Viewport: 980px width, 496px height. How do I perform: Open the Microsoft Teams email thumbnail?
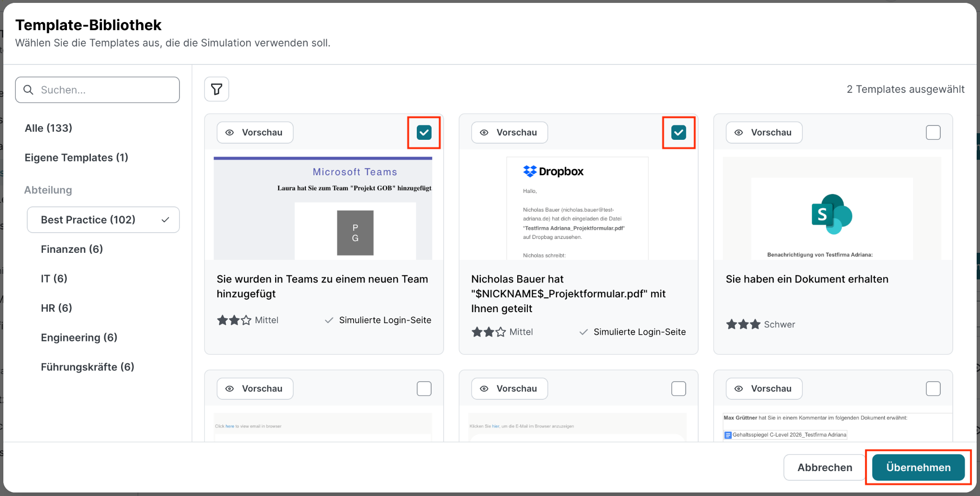323,208
